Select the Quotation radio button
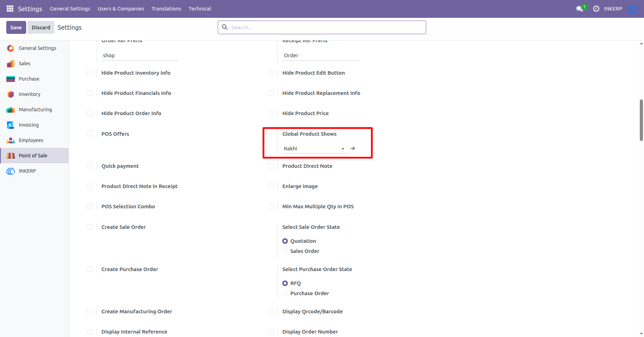 (285, 241)
